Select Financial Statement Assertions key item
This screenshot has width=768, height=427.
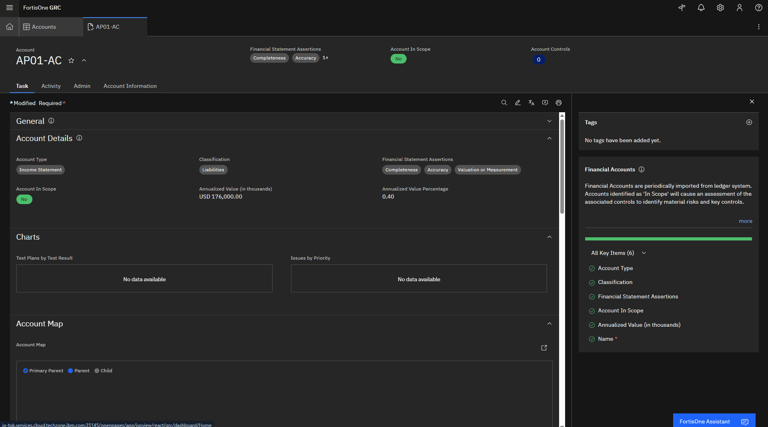pos(633,297)
